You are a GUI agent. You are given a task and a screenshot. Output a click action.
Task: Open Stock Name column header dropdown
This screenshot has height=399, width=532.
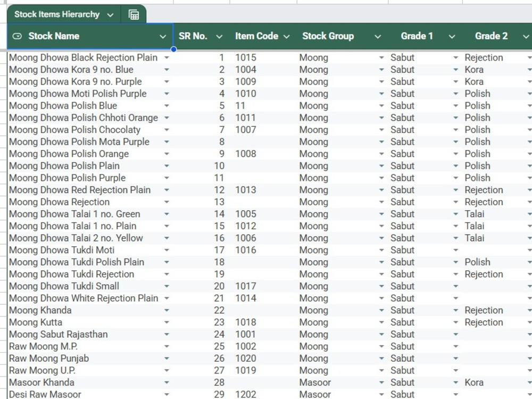[163, 37]
